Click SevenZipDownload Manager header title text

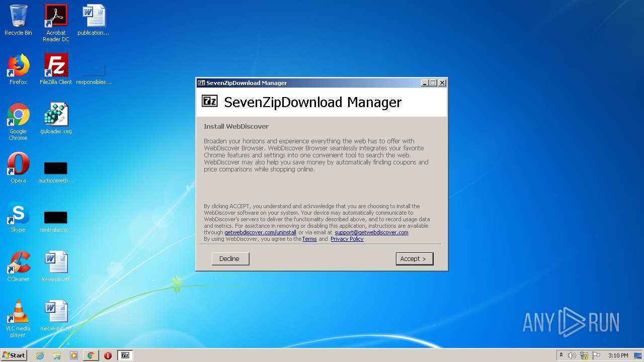(312, 102)
